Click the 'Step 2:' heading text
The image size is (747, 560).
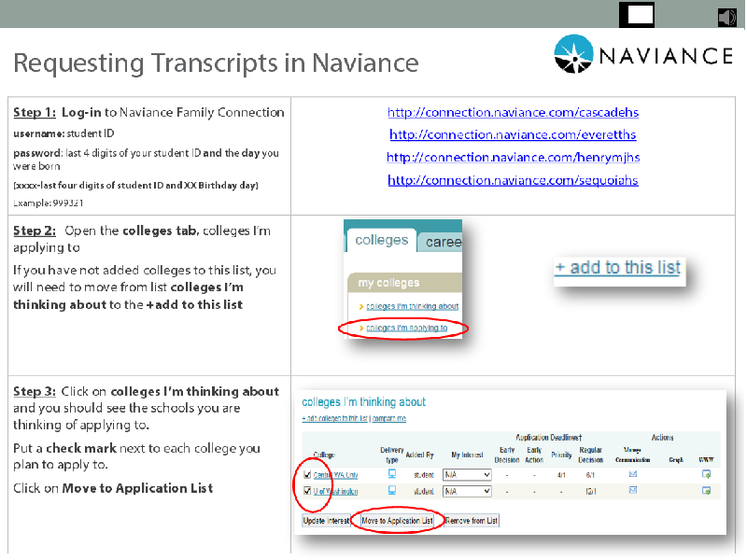click(x=35, y=231)
